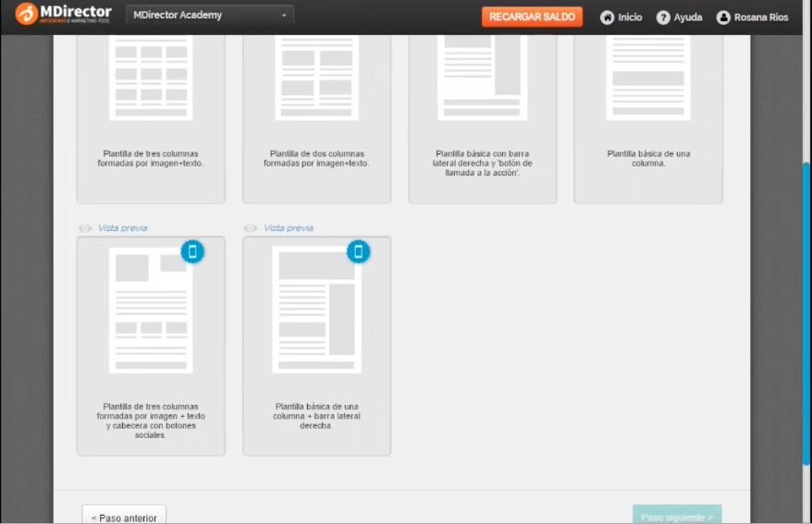Click the MDirector logo

click(x=63, y=14)
